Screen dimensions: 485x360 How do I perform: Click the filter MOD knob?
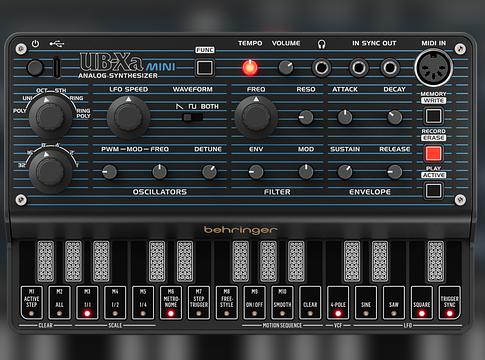(306, 172)
